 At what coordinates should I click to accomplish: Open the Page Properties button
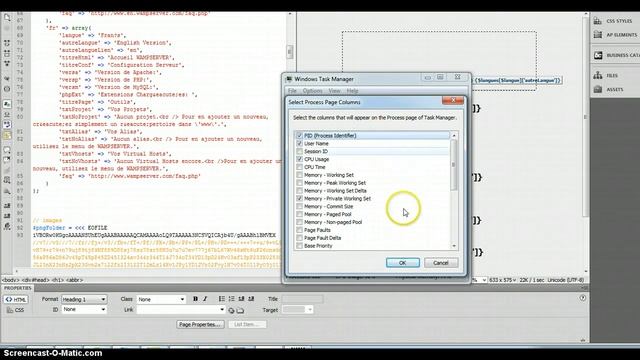pos(200,324)
